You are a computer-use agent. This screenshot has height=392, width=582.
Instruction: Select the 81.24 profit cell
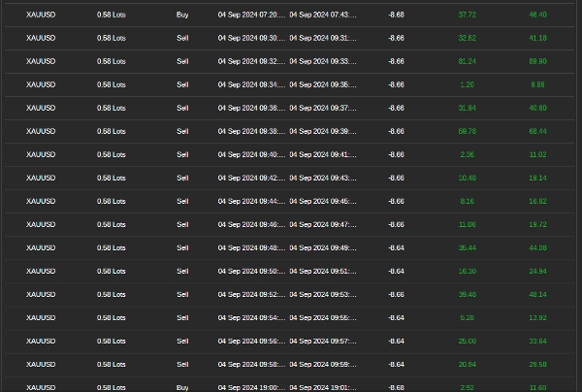point(466,61)
